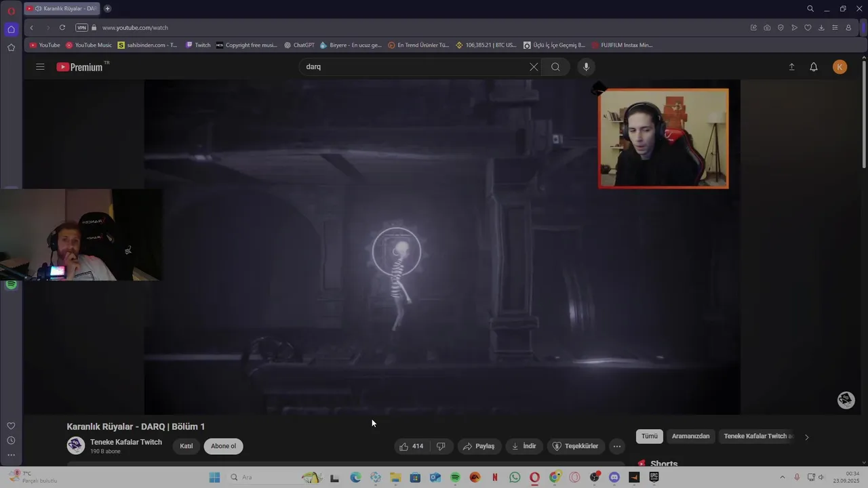Open the Opera Flow send icon
Screen dimensions: 868x488
[794, 28]
